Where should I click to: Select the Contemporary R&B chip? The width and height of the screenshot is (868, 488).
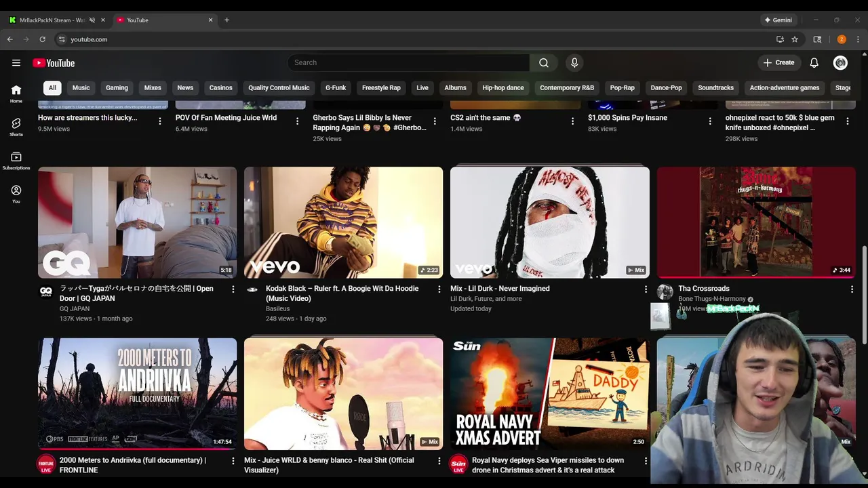coord(567,87)
